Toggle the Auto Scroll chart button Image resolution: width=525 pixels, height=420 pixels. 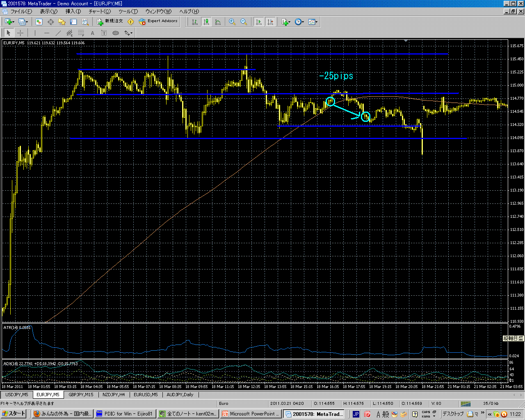[259, 22]
